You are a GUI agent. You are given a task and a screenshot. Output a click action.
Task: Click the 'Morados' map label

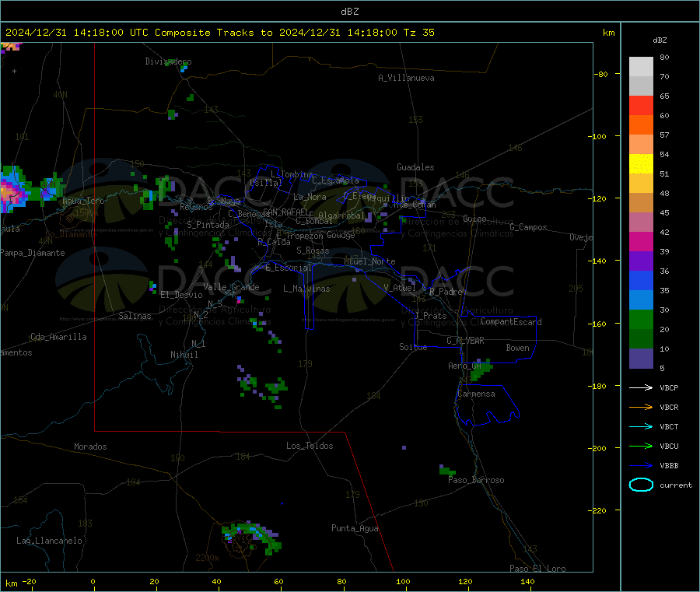tap(90, 447)
